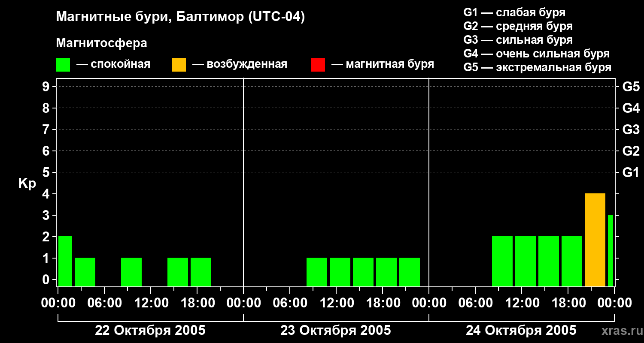Click the green "спокойная" legend swatch
Screen dimensions: 644x343
63,65
